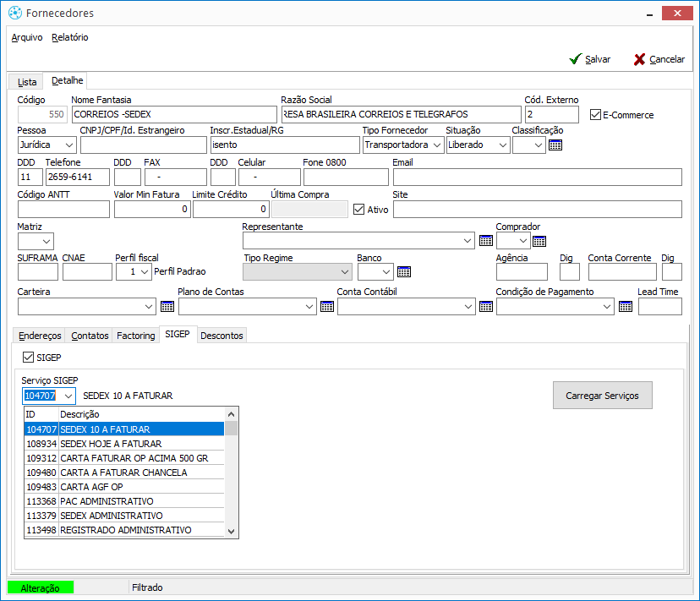The image size is (700, 601).
Task: Toggle the SIGEP checkbox
Action: [28, 358]
